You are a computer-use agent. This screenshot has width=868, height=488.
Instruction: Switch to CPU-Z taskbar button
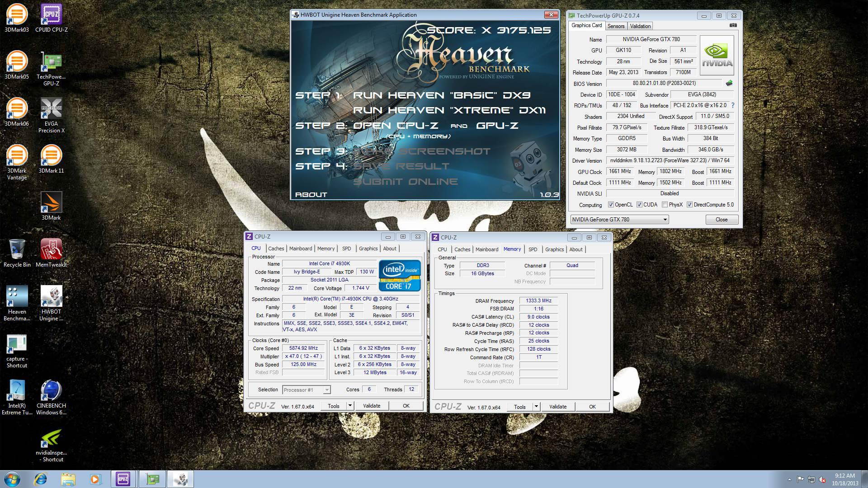(124, 479)
